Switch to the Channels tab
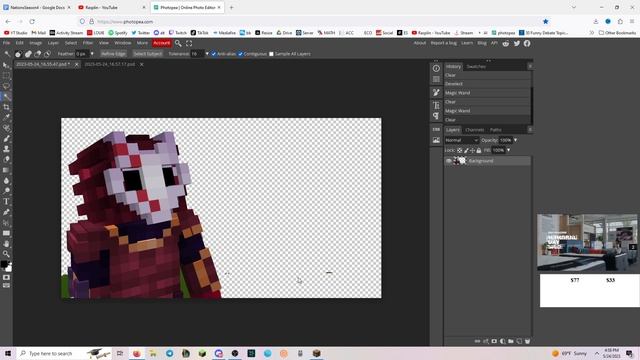640x360 pixels. [x=475, y=130]
